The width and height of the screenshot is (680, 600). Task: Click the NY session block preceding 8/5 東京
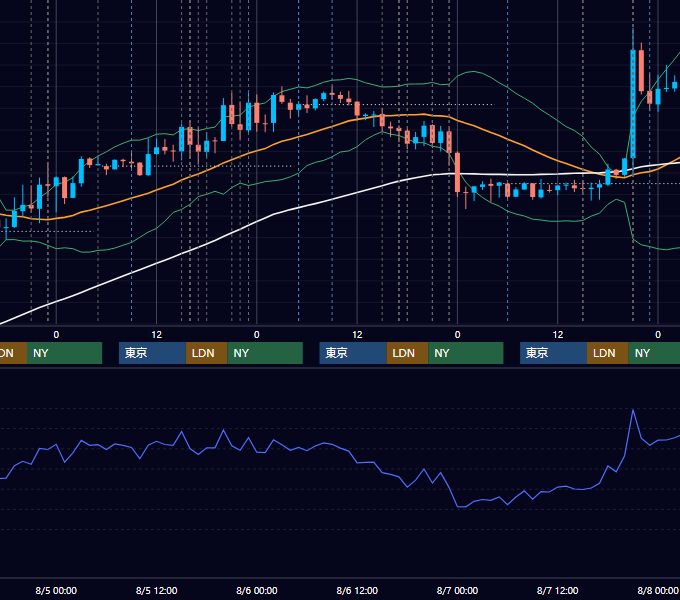click(64, 353)
